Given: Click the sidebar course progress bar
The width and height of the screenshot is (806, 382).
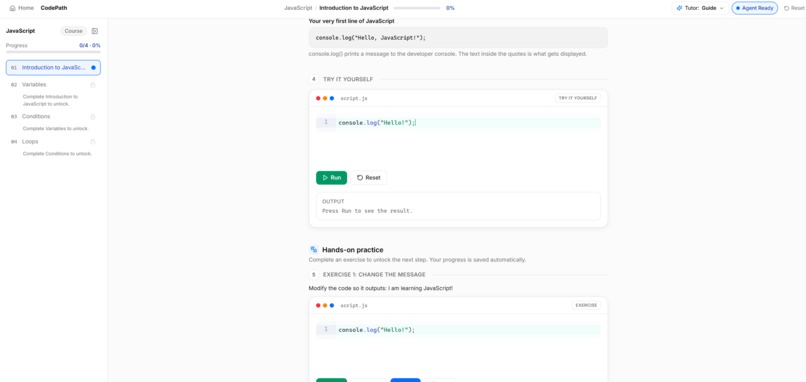Looking at the screenshot, I should coord(53,52).
